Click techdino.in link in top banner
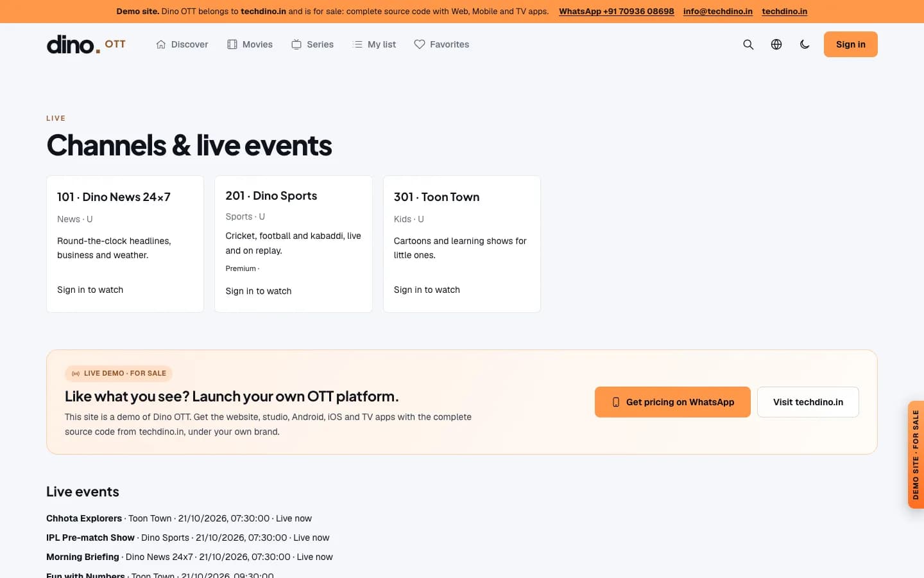 pyautogui.click(x=784, y=12)
